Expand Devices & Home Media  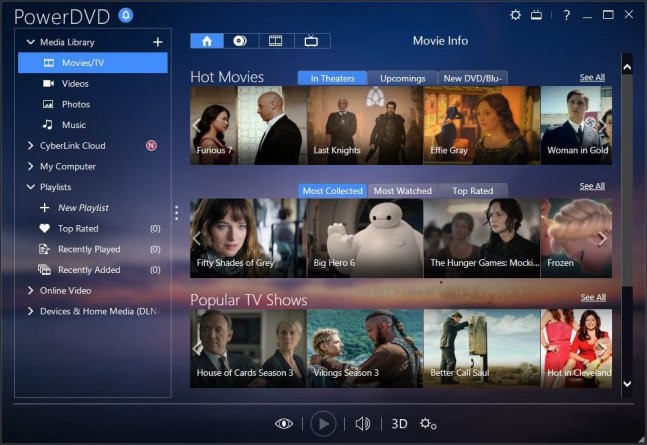[30, 311]
